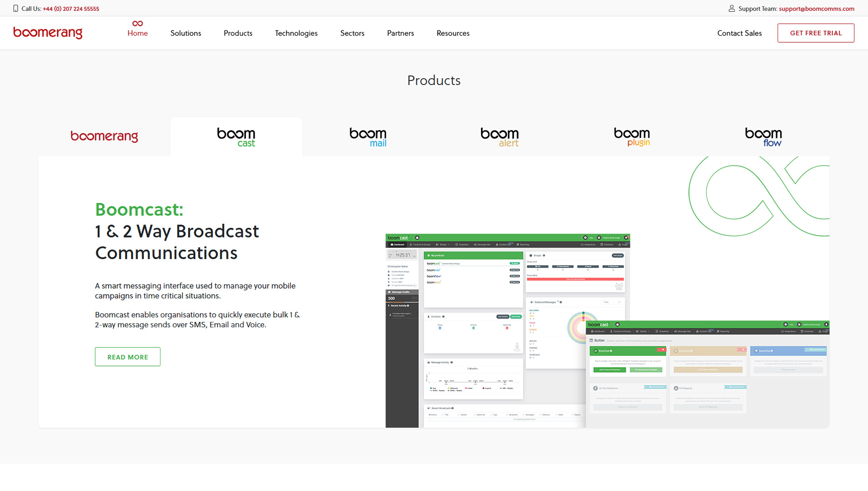Viewport: 868px width, 491px height.
Task: Click the infinity icon above Home
Action: [137, 24]
